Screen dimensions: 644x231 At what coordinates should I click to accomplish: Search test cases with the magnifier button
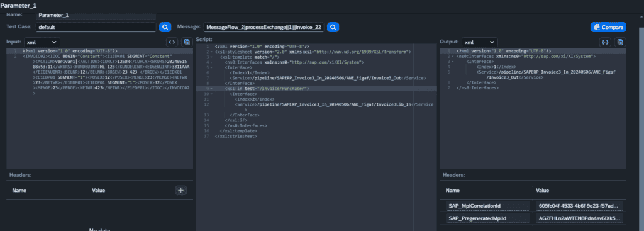point(165,27)
